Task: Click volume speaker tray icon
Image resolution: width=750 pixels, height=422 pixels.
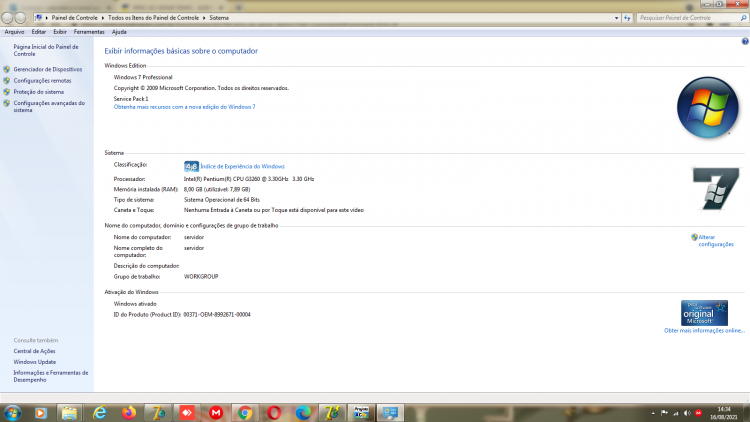Action: click(x=687, y=413)
